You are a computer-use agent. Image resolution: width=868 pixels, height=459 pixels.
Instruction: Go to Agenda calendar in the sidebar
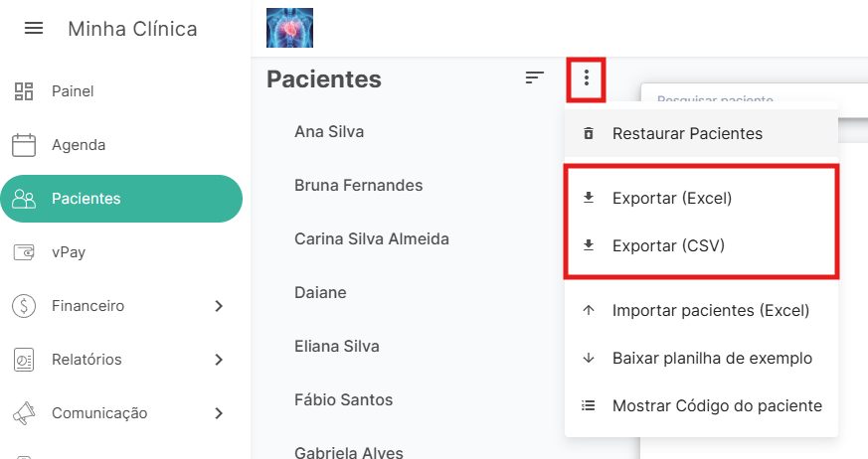[78, 145]
